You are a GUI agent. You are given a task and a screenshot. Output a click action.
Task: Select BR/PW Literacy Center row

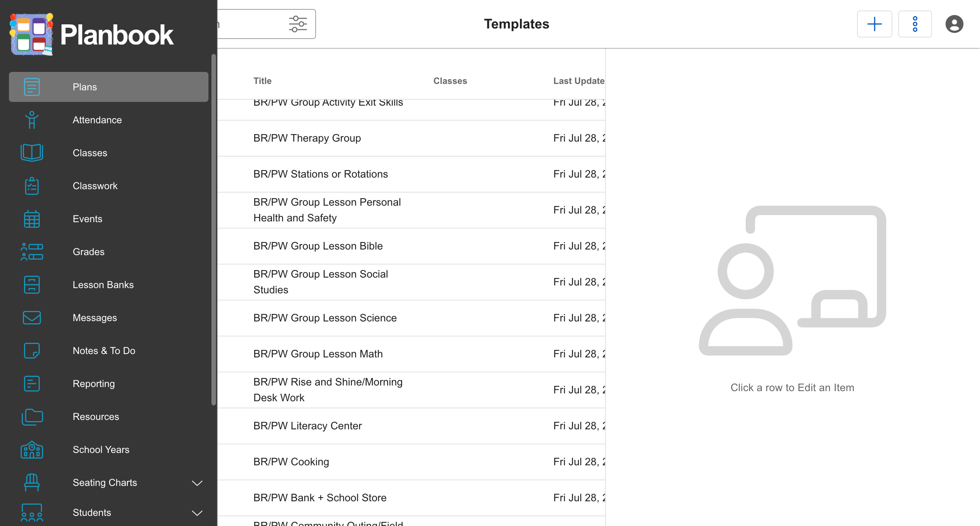[x=411, y=426]
